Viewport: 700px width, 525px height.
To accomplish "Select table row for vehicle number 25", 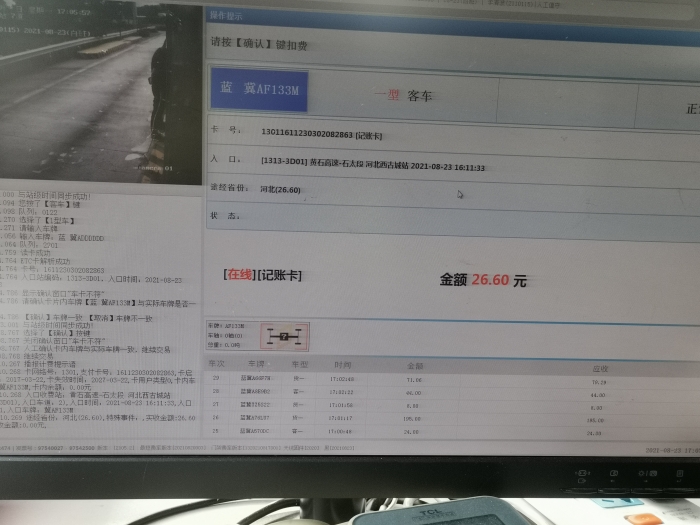I will pyautogui.click(x=400, y=431).
